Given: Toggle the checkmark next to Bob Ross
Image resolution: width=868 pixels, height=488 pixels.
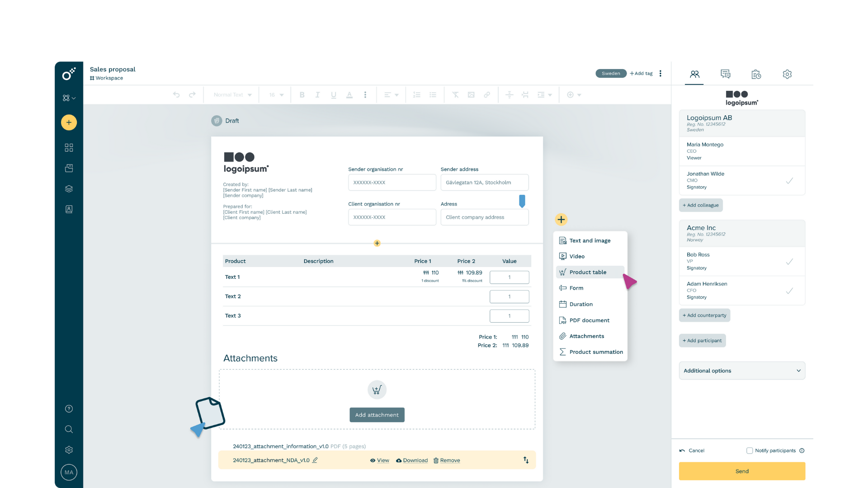Looking at the screenshot, I should pyautogui.click(x=789, y=262).
